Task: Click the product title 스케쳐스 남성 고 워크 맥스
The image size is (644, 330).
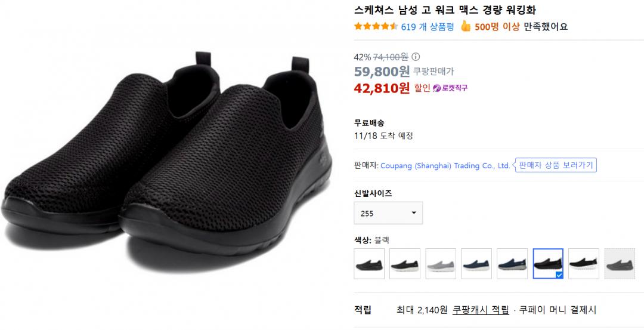Action: (441, 10)
